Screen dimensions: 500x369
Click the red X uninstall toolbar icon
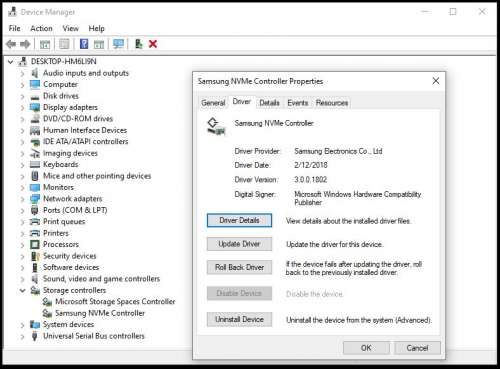click(x=153, y=44)
